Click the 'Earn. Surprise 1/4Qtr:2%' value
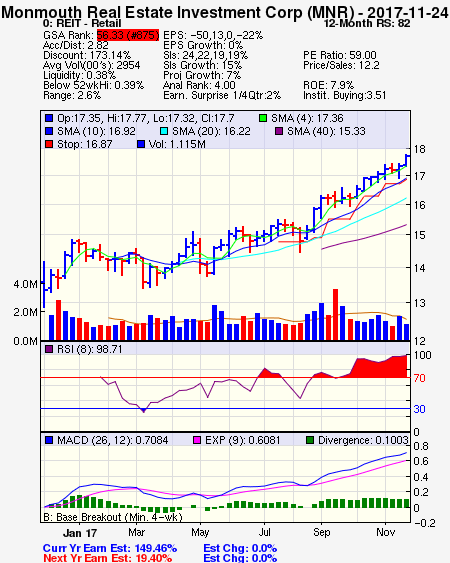This screenshot has height=563, width=450. click(x=222, y=96)
